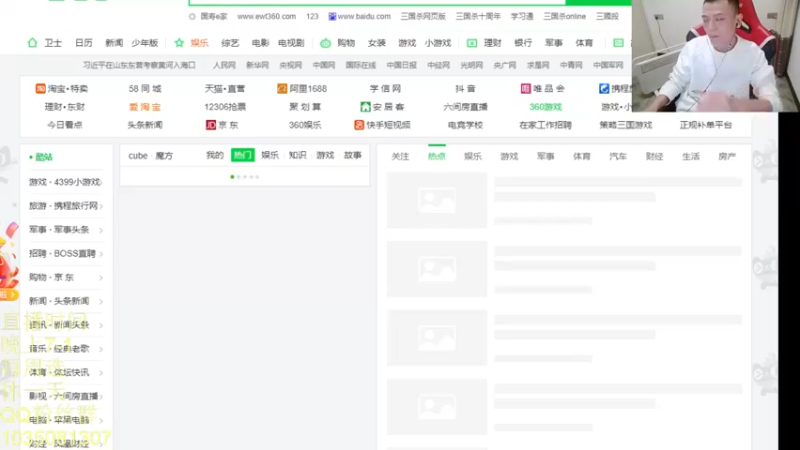Switch to the 生活 feed tab
The image size is (800, 450).
[691, 156]
